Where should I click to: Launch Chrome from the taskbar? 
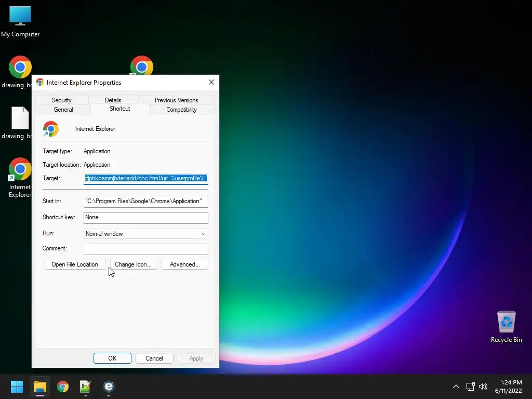coord(63,387)
